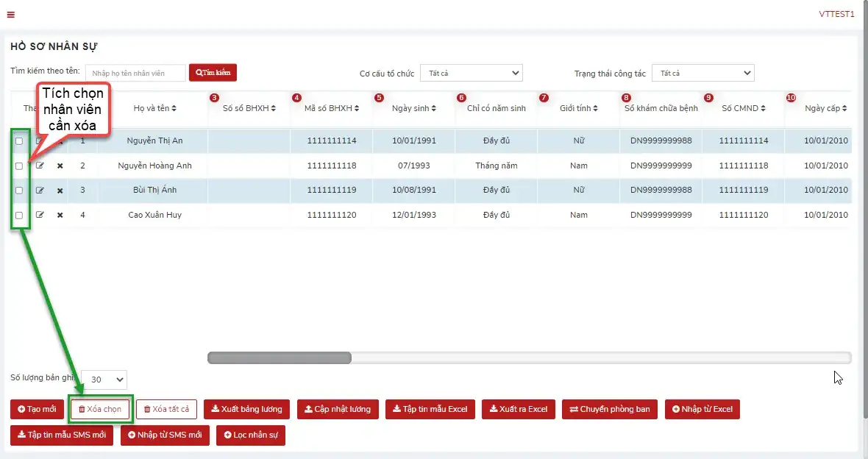
Task: Edit the Cao Xuân Huy record
Action: (x=40, y=215)
